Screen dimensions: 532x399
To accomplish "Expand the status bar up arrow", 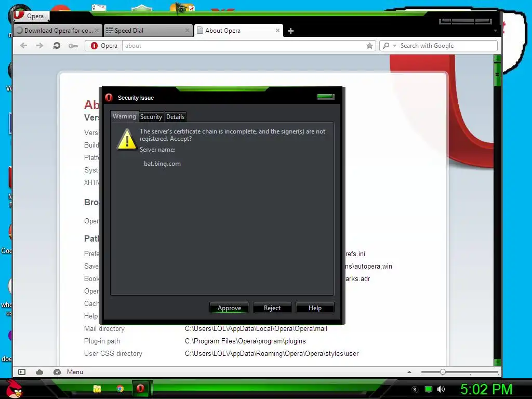I will (409, 372).
